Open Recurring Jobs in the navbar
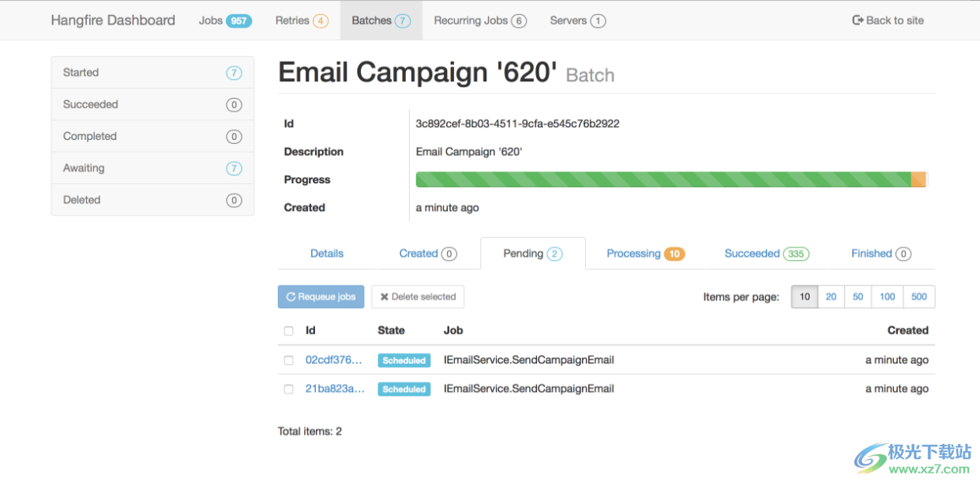 480,21
